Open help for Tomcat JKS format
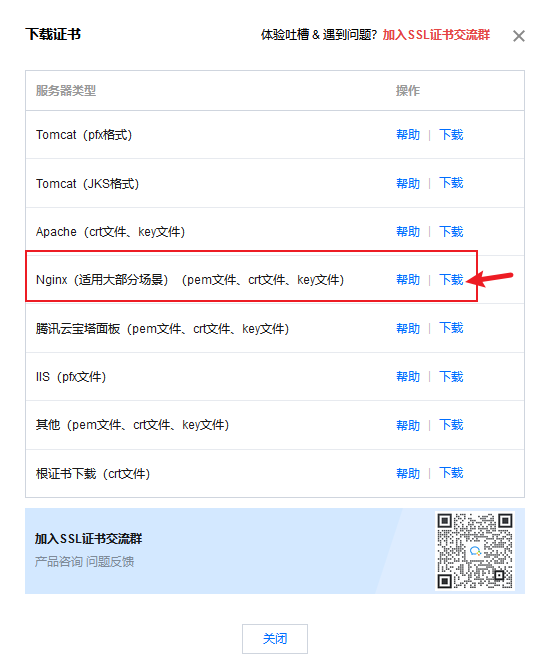Screen dimensions: 549x672 (408, 183)
